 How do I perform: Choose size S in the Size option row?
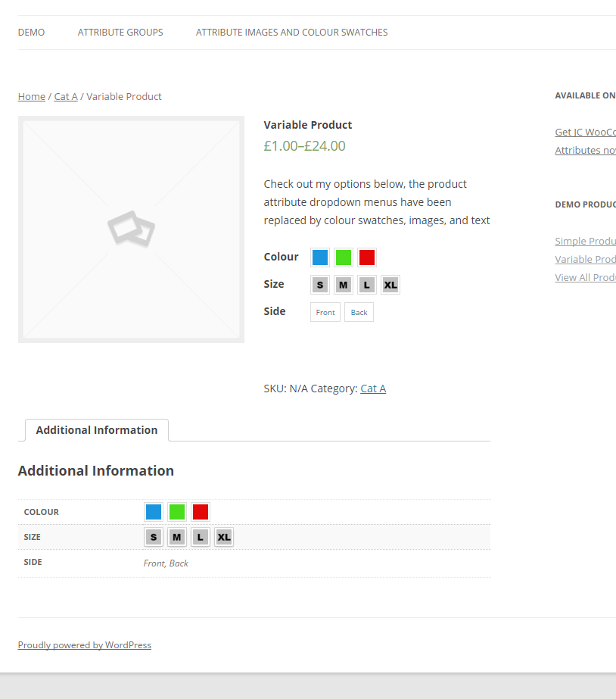(320, 285)
